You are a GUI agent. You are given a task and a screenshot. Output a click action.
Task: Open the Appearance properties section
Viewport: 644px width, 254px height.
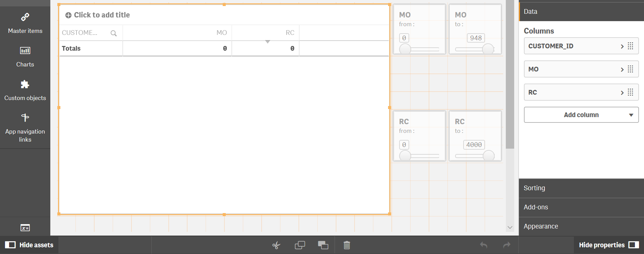click(x=581, y=226)
